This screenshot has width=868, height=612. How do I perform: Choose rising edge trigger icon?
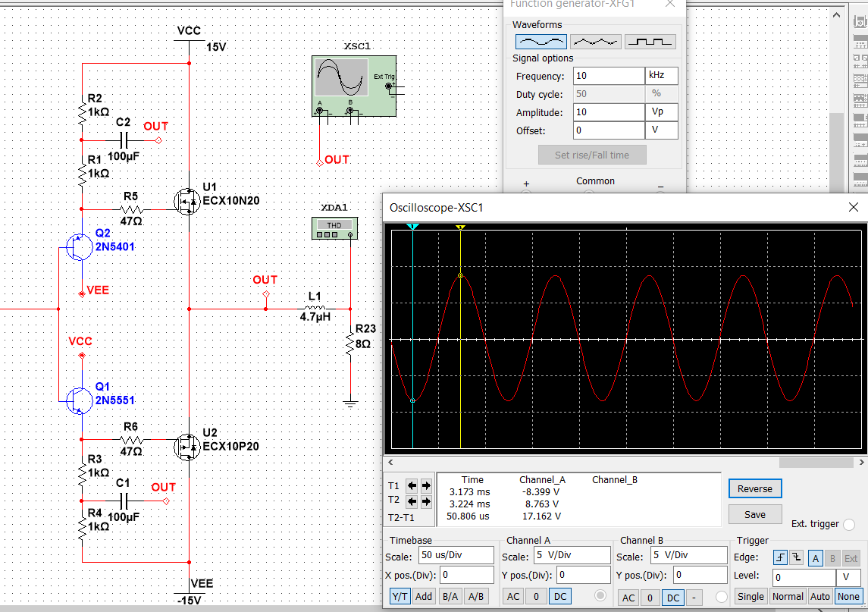point(781,557)
